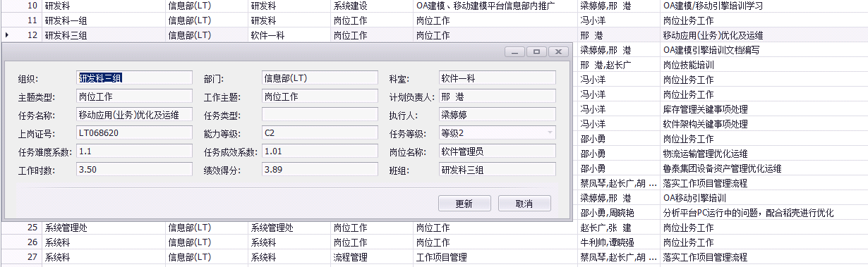Maximize the edit dialog window
This screenshot has height=267, width=868.
[x=537, y=52]
